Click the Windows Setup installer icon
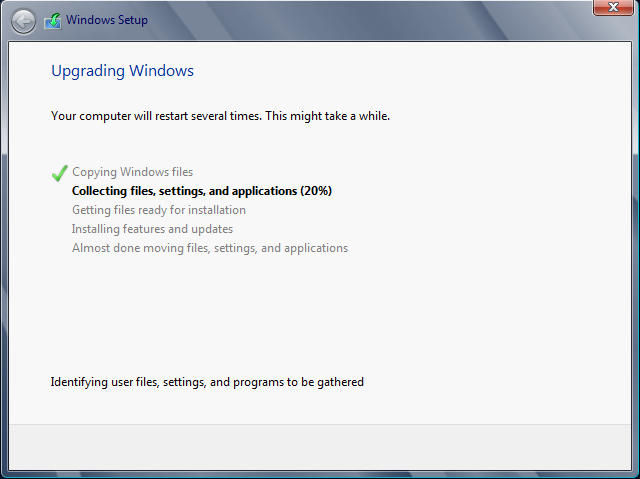This screenshot has width=640, height=479. [x=53, y=21]
